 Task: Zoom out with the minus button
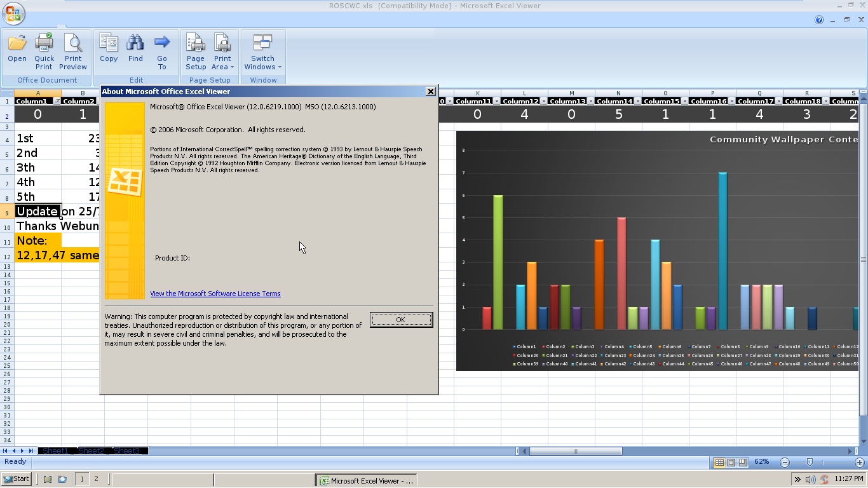click(x=785, y=463)
